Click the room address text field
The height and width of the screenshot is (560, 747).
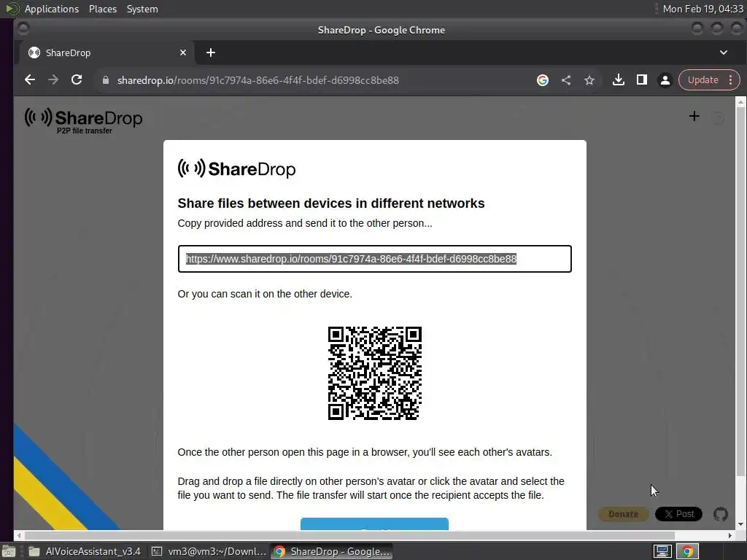pos(374,259)
